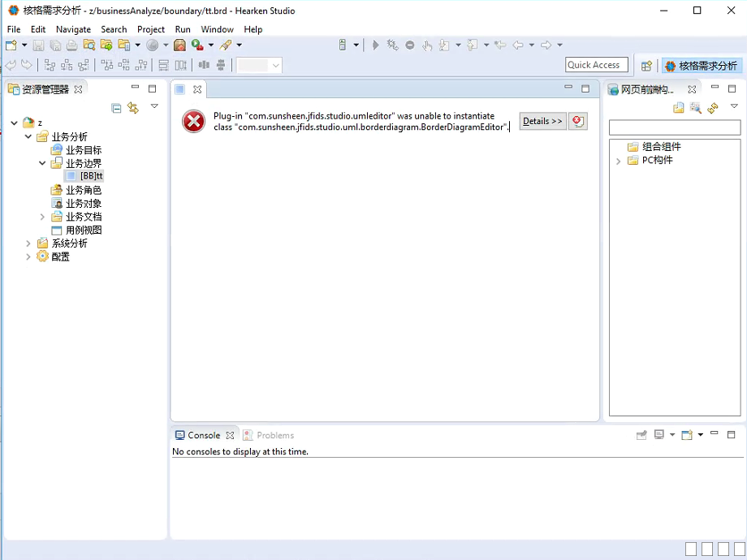Click the New file wizard icon
This screenshot has height=560, width=747.
coord(12,45)
